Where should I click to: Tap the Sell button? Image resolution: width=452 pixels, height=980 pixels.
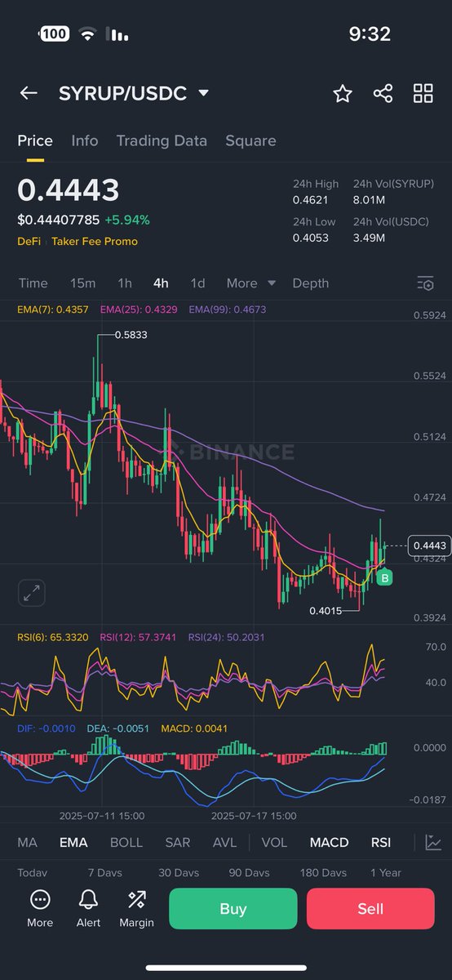[370, 909]
